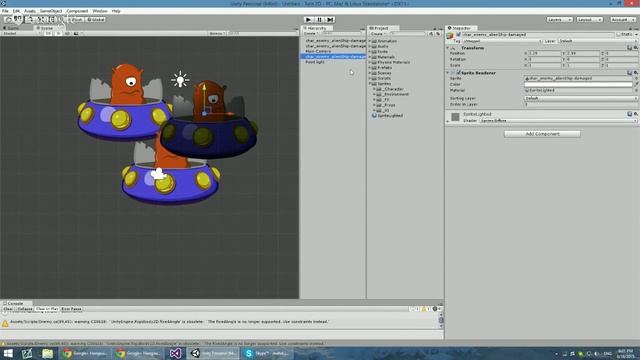Select the Hand tool in the toolbar

[8, 20]
